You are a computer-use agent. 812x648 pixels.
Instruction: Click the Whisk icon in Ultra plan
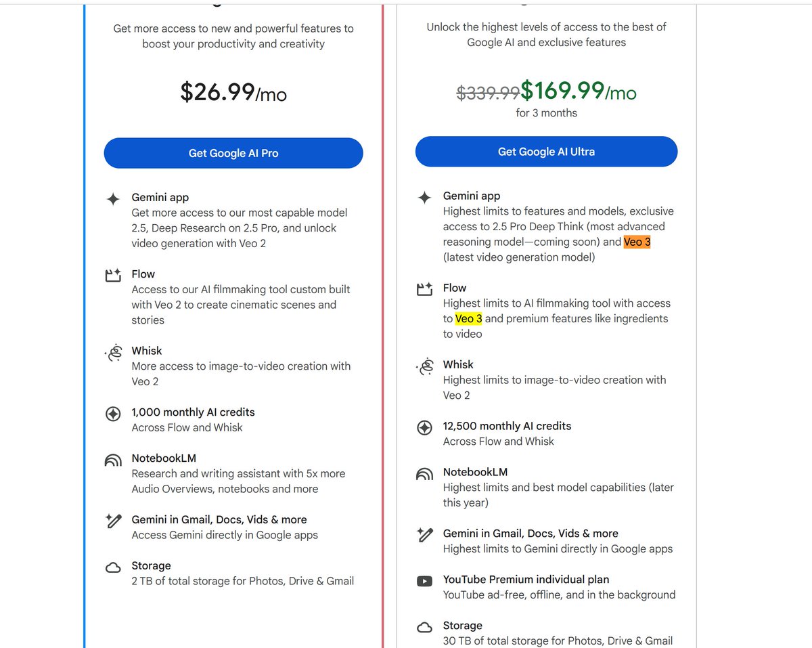[x=424, y=366]
